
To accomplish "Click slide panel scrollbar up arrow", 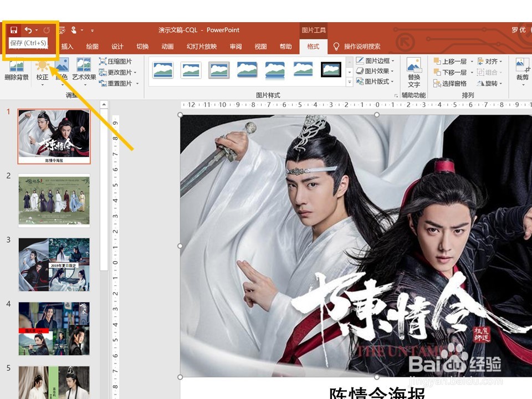I will [104, 104].
